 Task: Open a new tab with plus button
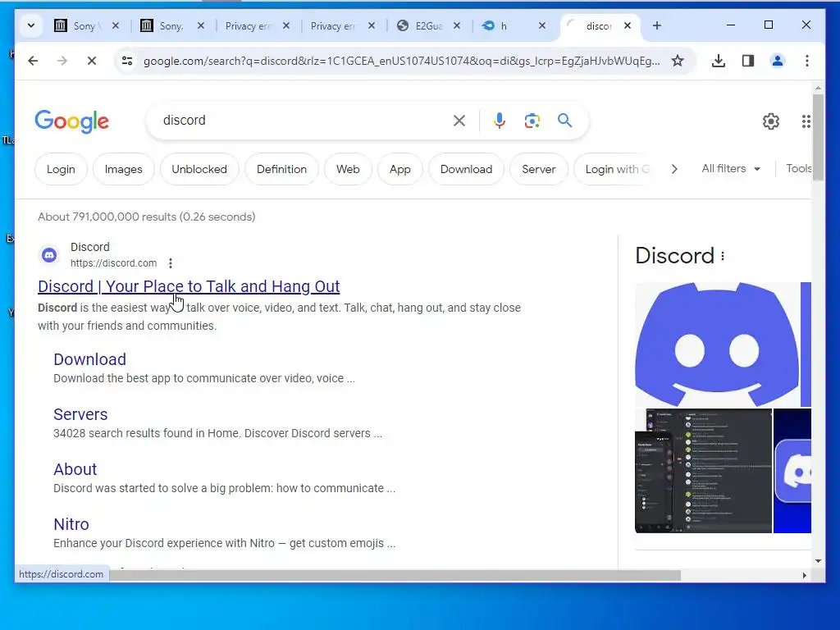(657, 25)
